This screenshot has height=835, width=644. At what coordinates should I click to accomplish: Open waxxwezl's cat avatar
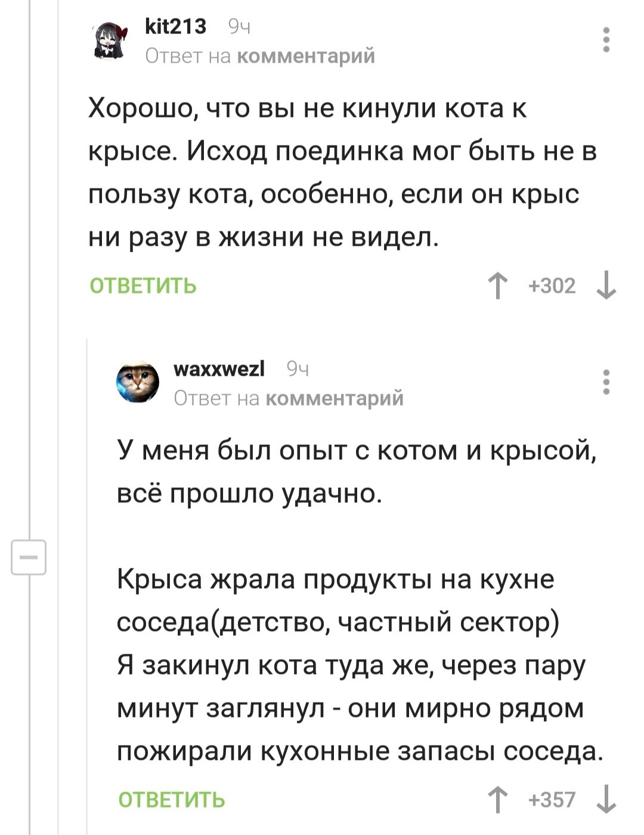click(x=138, y=382)
